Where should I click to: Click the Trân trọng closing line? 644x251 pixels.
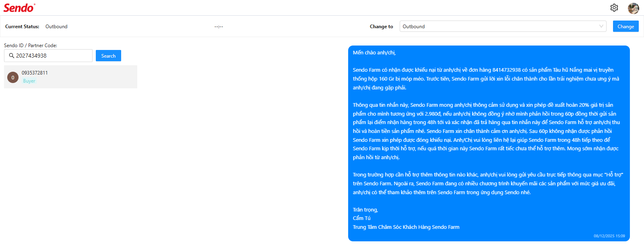[365, 210]
